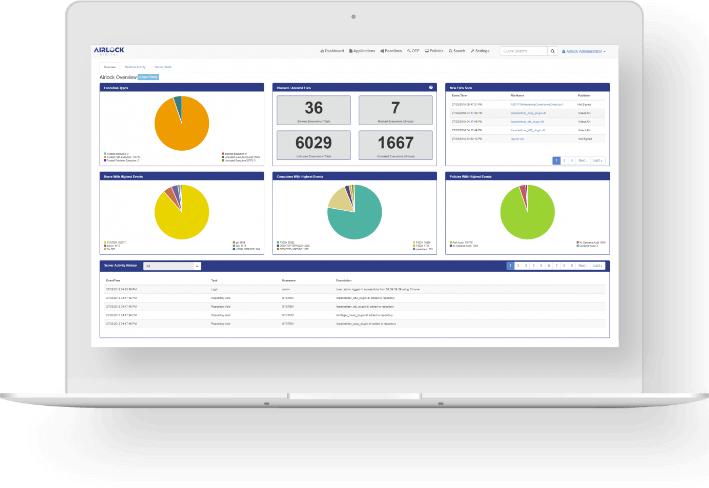Click Last in New Files Seen pagination
The image size is (709, 488).
(597, 161)
